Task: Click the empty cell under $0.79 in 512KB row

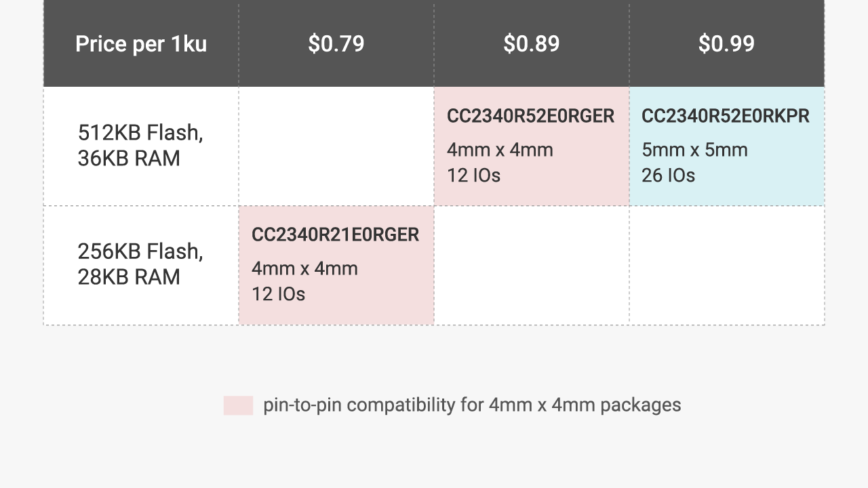Action: click(x=336, y=146)
